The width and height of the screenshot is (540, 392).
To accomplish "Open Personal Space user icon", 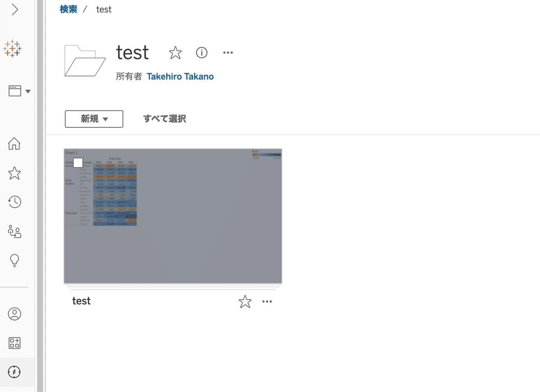I will coord(14,314).
